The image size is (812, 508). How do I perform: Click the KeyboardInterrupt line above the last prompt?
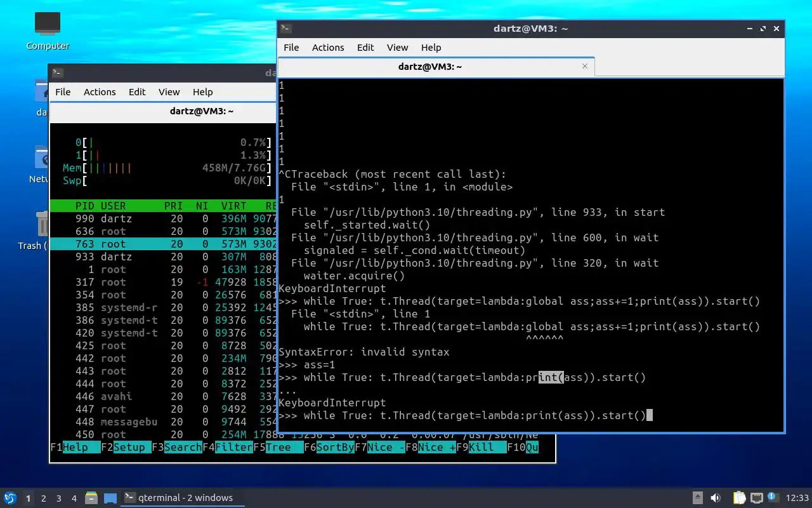point(332,403)
